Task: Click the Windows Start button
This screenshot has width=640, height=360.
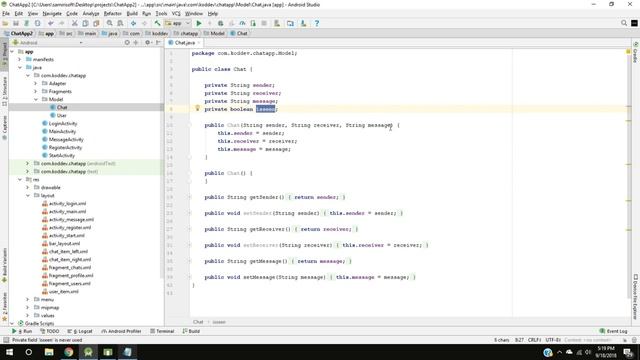Action: point(9,352)
